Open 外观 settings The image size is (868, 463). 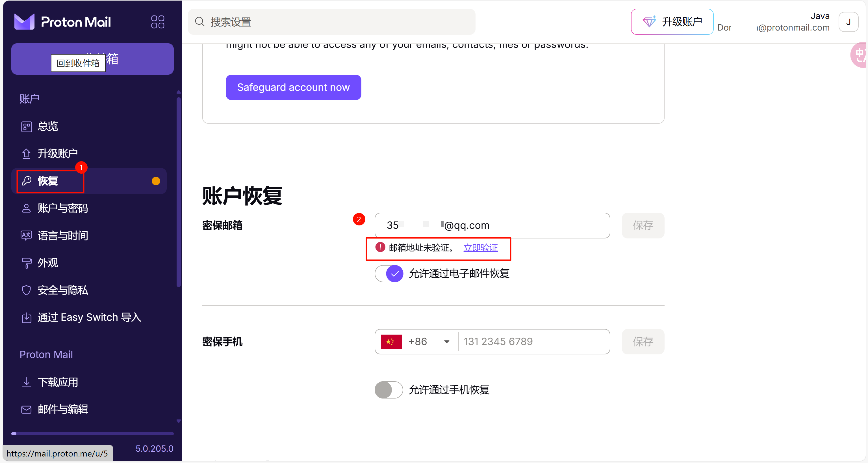(x=89, y=263)
